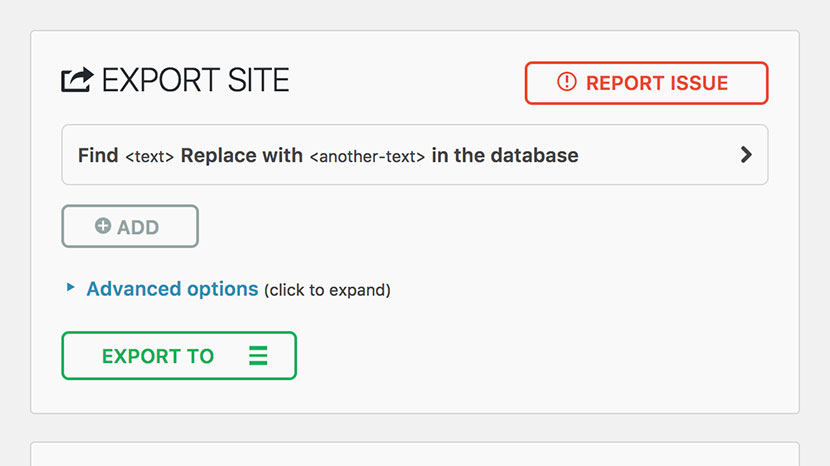Click the '(click to expand)' hint text
The height and width of the screenshot is (466, 830).
tap(327, 290)
